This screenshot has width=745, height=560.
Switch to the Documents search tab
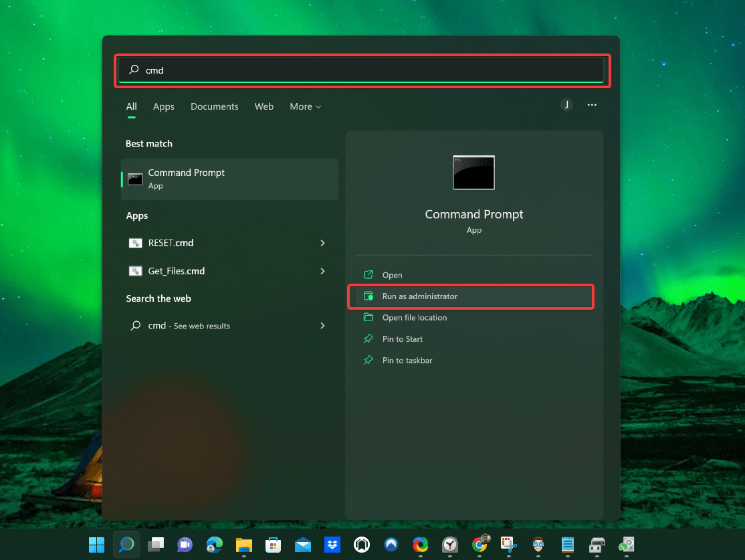click(x=214, y=106)
